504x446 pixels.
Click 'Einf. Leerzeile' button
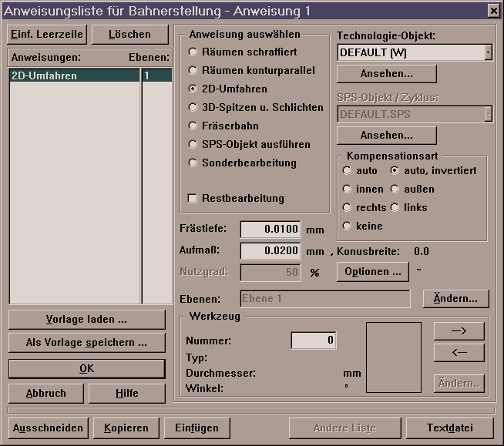tap(46, 35)
